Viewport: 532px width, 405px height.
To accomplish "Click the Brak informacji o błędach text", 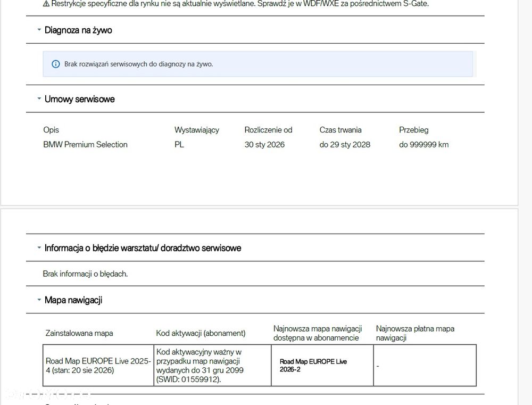I will coord(85,274).
